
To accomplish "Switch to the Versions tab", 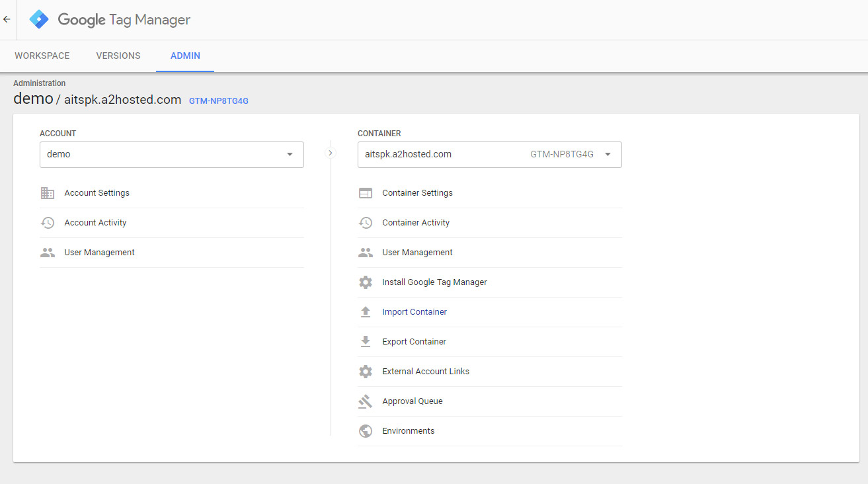I will click(118, 56).
